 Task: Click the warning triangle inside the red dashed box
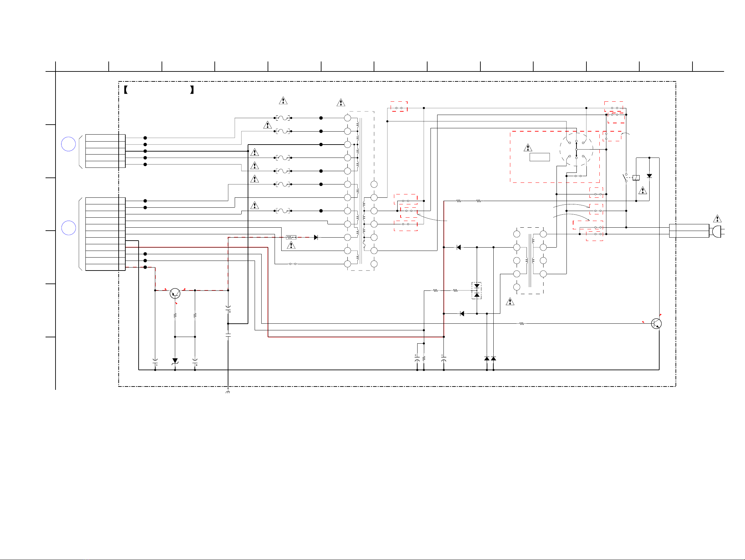tap(528, 148)
